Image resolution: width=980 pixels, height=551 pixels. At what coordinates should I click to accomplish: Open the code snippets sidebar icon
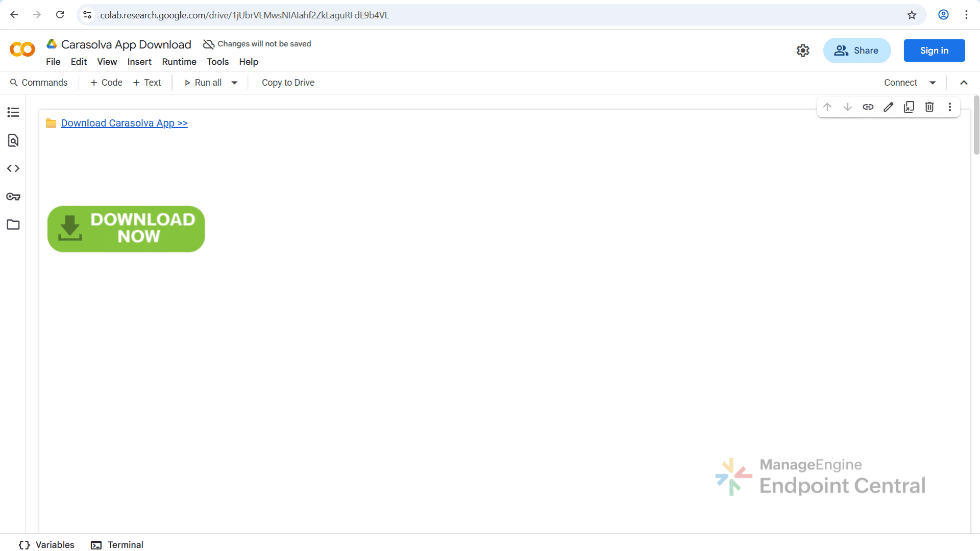(x=13, y=168)
